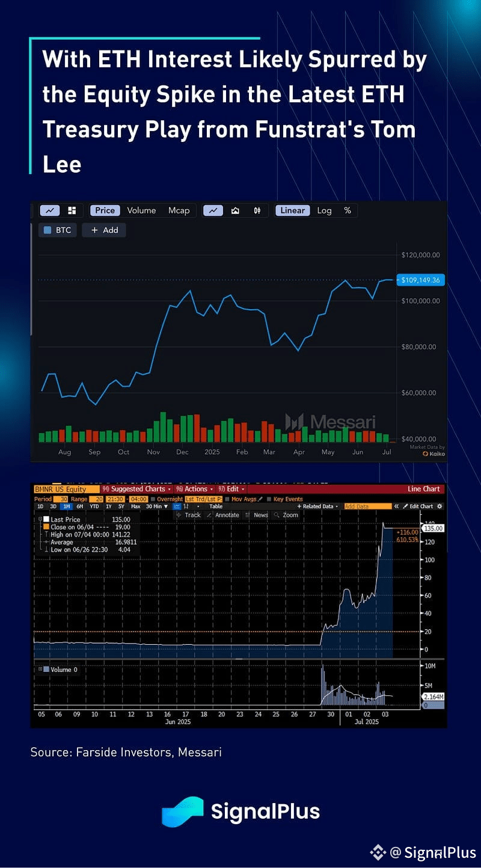This screenshot has height=868, width=481.
Task: Click the 135.00 last price label
Action: (432, 528)
